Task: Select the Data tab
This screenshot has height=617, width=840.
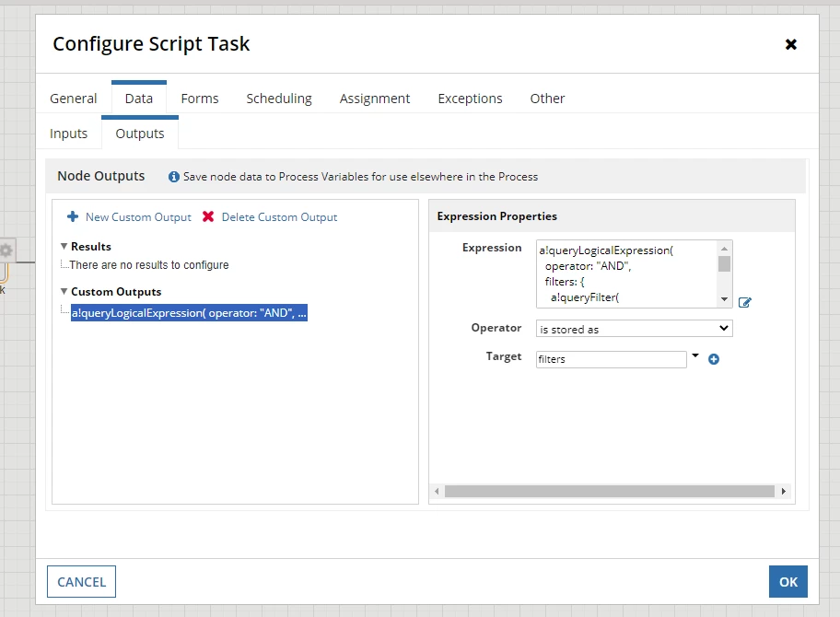Action: pos(139,99)
